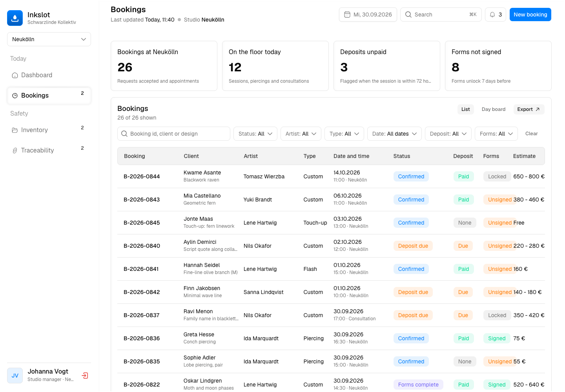565x392 pixels.
Task: Go to Dashboard in the sidebar
Action: 49,75
